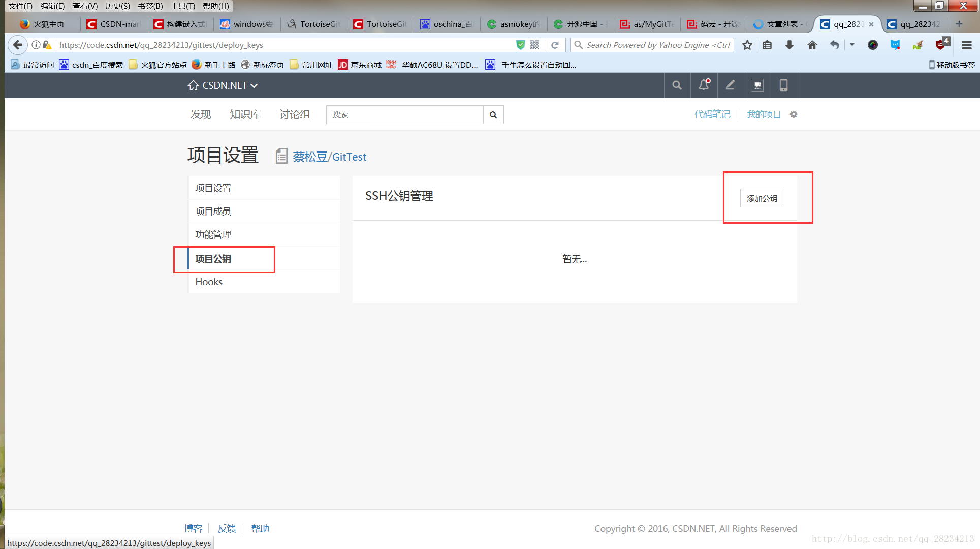This screenshot has height=549, width=980.
Task: Open the bookmarks list icon
Action: click(767, 45)
